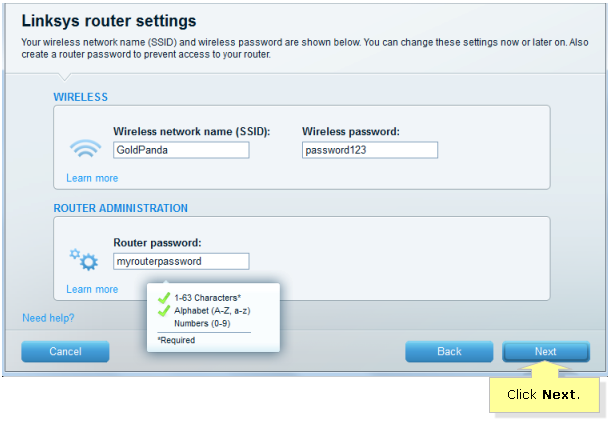The height and width of the screenshot is (422, 611).
Task: Click the green checkmark beside 1-63 Characters
Action: (164, 298)
